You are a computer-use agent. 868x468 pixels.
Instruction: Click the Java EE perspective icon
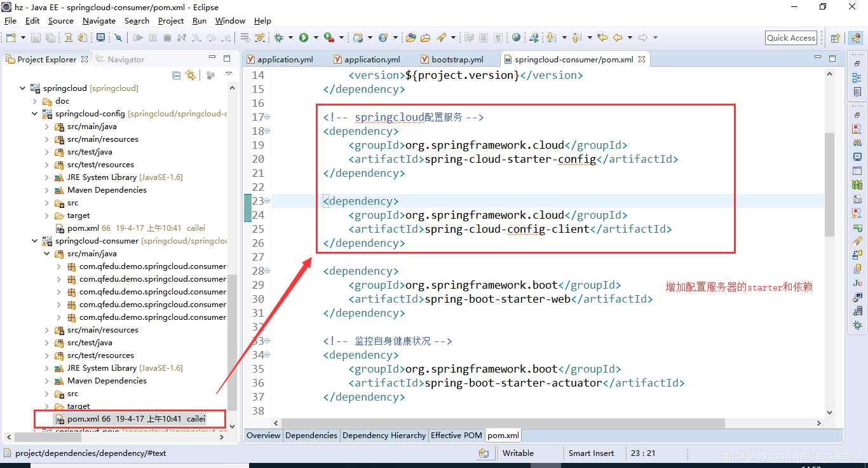coord(855,38)
